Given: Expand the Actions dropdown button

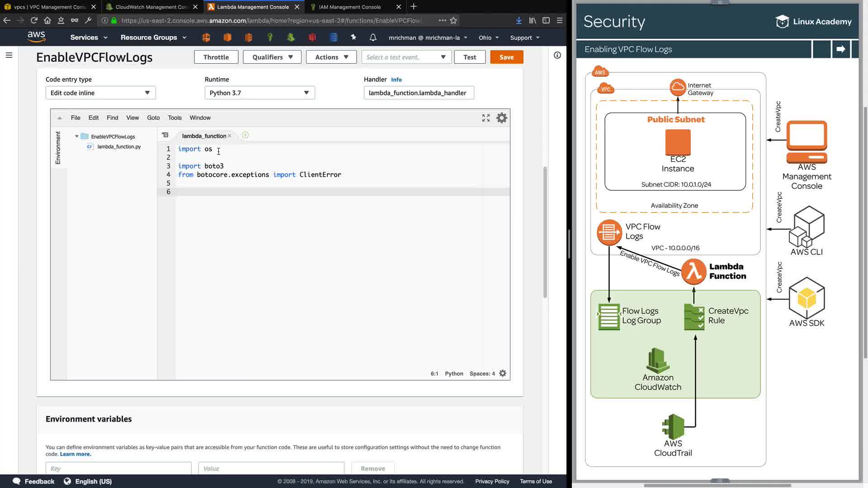Looking at the screenshot, I should point(331,57).
